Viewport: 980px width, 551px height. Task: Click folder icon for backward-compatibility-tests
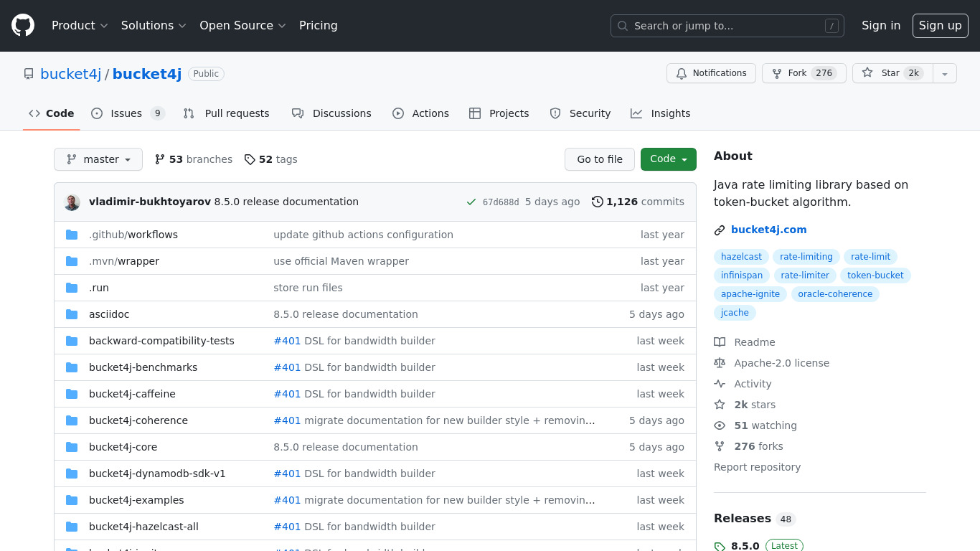pyautogui.click(x=72, y=341)
